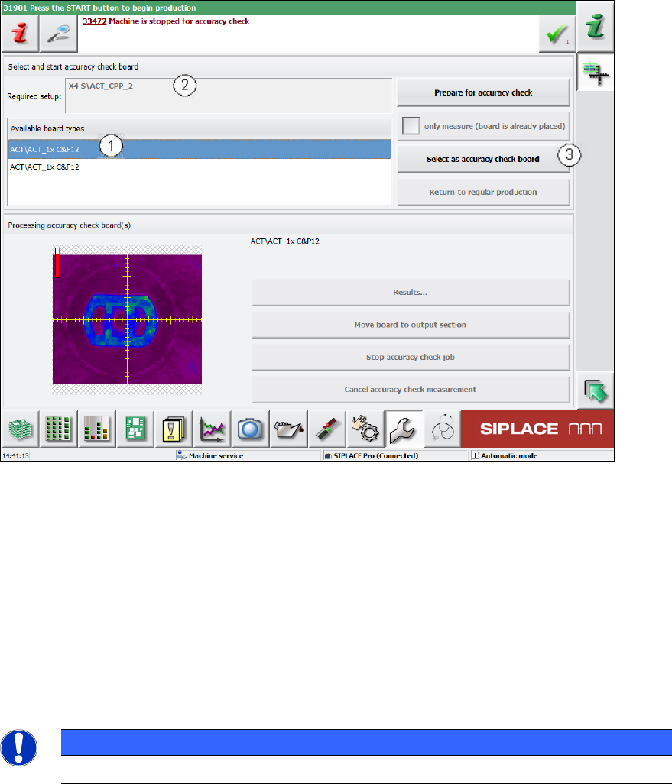Click the blue exclamation notice icon
This screenshot has width=672, height=784.
pos(19,748)
